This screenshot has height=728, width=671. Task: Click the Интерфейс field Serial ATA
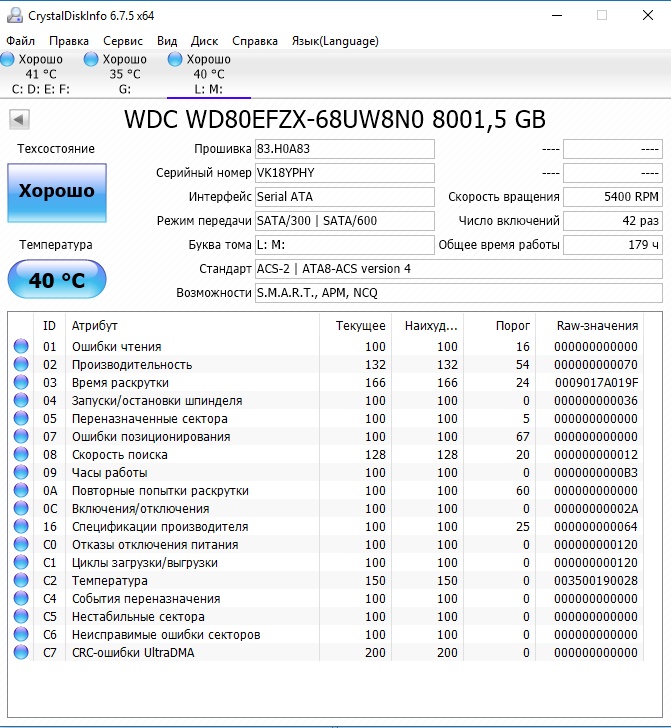pyautogui.click(x=345, y=197)
